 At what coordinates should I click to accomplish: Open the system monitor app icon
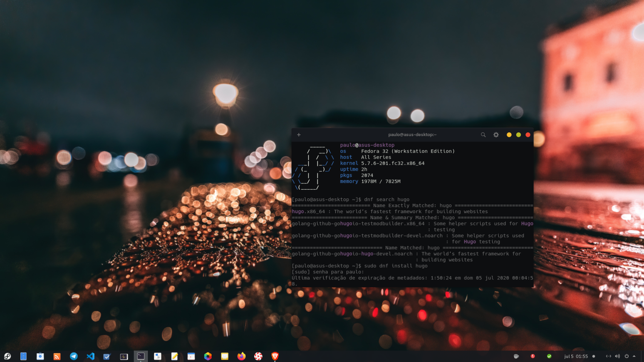[x=124, y=356]
